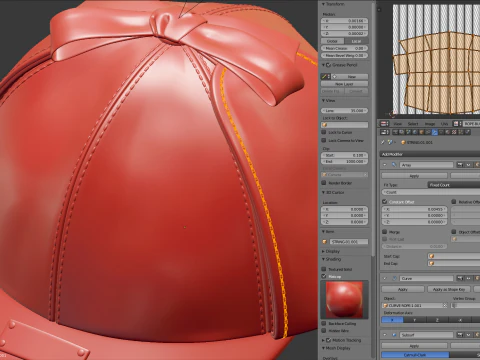The image size is (480, 360).
Task: Apply the Array modifier
Action: click(x=414, y=176)
